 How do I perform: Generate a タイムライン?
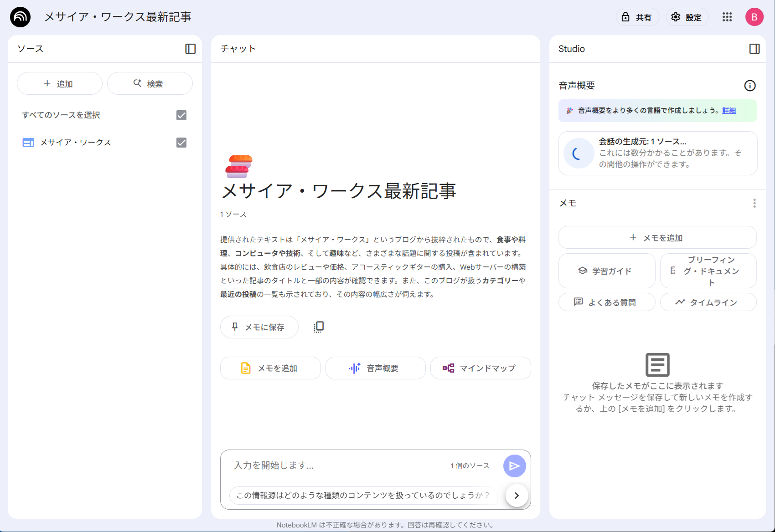click(x=708, y=302)
